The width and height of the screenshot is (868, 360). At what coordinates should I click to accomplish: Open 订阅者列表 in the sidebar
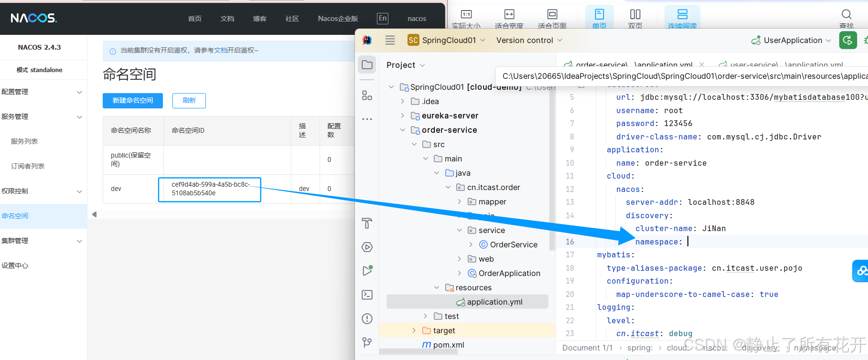(28, 166)
